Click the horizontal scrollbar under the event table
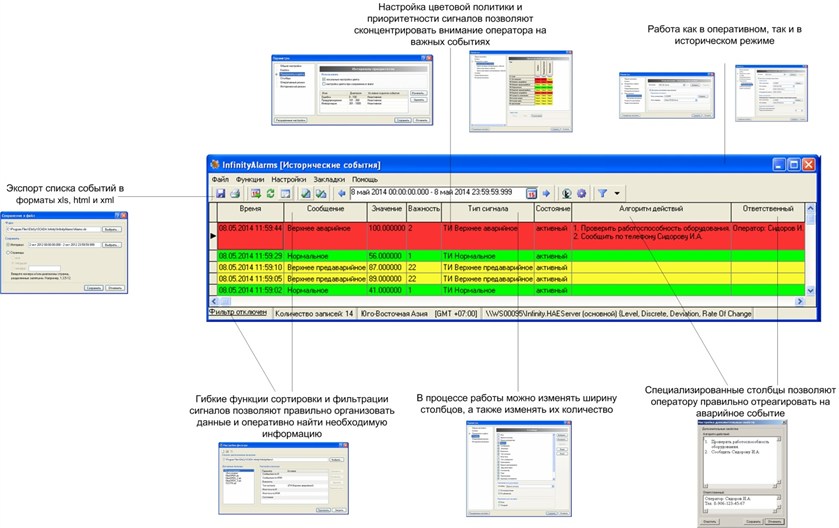839x528 pixels. [500, 301]
